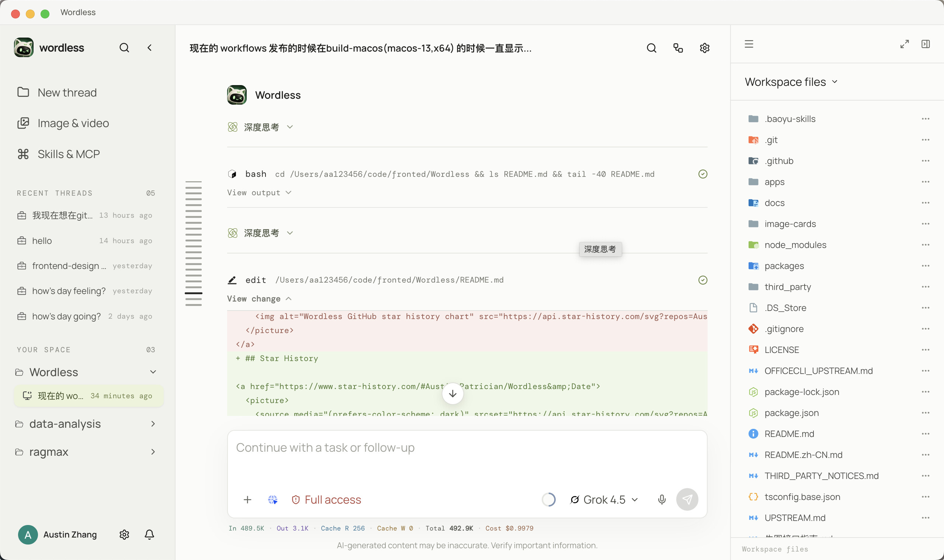Start a New thread

coord(58,92)
